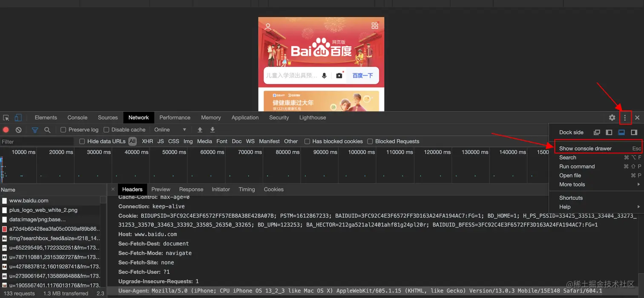Switch to the Sources tab
Viewport: 644px width, 298px height.
coord(108,118)
